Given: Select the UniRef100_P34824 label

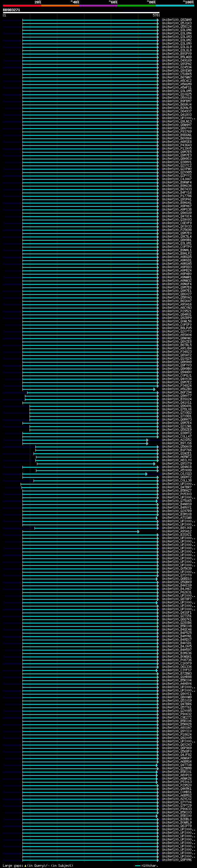Looking at the screenshot, I should click(177, 386).
